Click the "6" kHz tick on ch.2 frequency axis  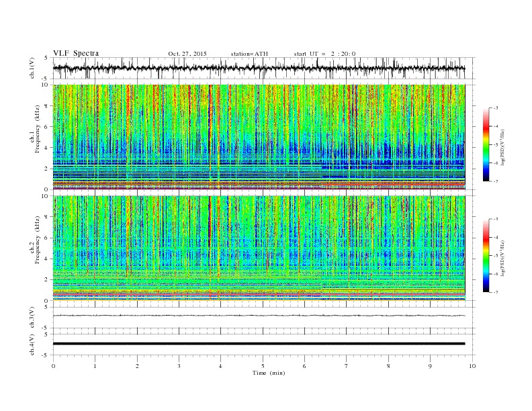47,238
